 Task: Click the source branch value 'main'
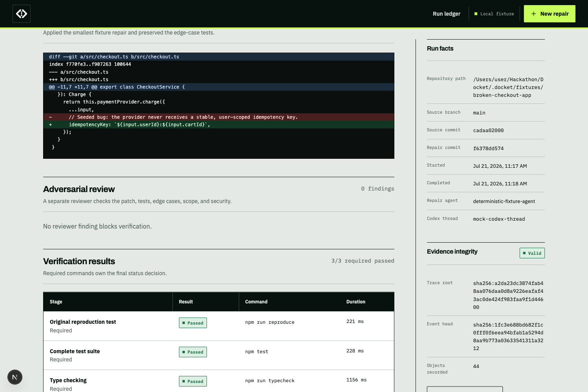tap(479, 113)
